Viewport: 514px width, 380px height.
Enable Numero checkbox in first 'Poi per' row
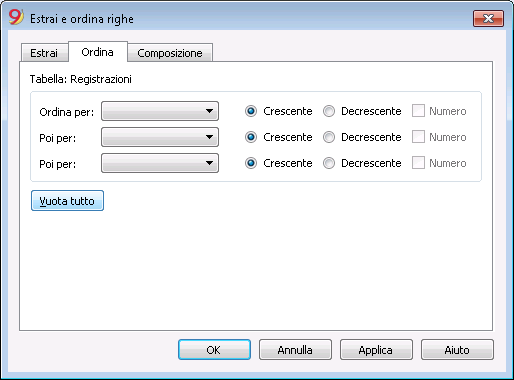point(418,137)
